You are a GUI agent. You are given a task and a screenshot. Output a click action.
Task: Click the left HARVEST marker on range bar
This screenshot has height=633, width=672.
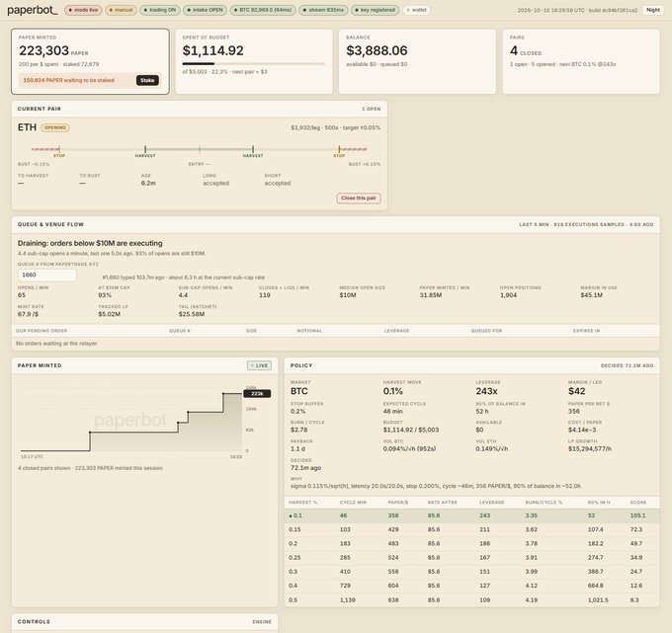pos(145,151)
